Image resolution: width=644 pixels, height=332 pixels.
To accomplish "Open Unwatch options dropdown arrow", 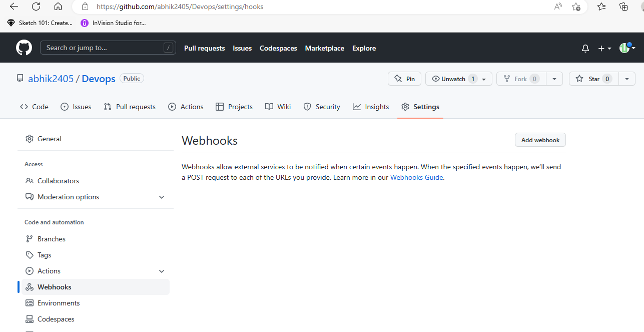I will (x=484, y=79).
